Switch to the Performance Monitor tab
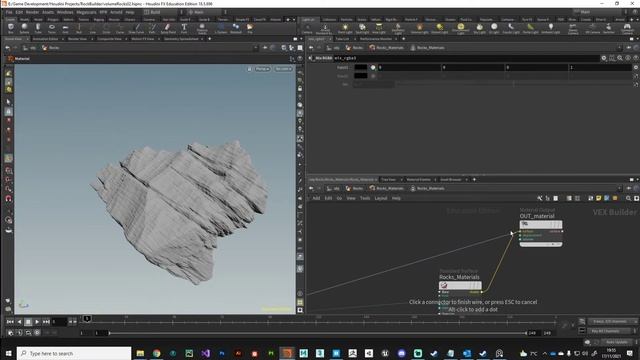640x360 pixels. click(376, 39)
